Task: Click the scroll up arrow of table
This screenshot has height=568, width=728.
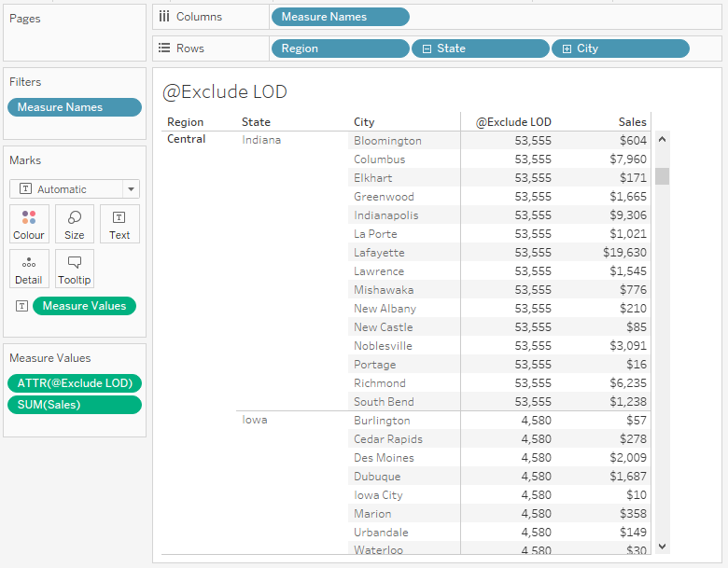Action: tap(662, 140)
